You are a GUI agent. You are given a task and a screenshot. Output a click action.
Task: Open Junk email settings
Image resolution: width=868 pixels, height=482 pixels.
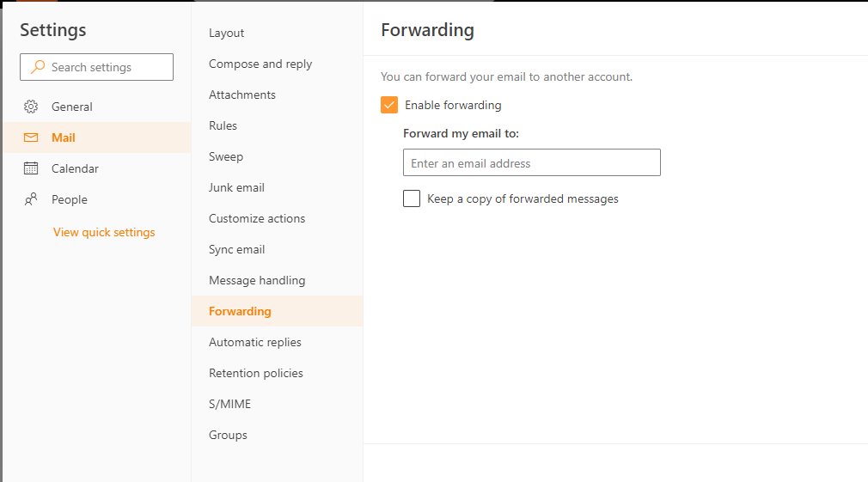pos(236,187)
